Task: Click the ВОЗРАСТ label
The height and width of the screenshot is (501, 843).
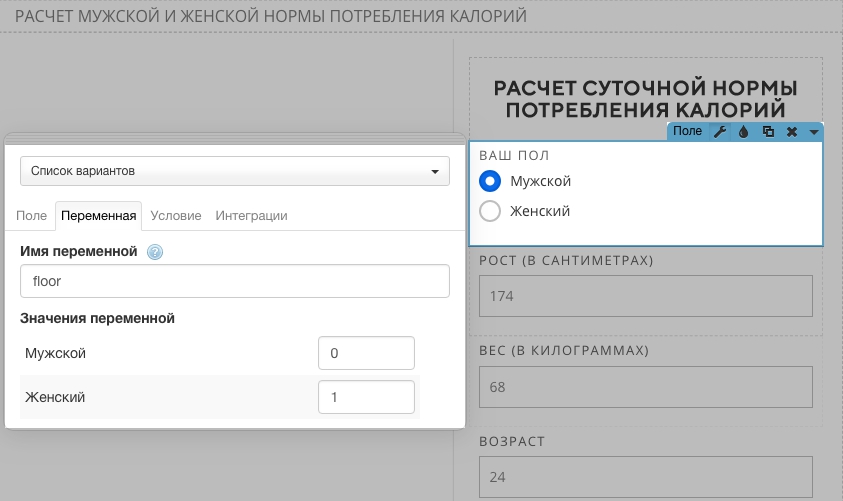Action: tap(512, 442)
